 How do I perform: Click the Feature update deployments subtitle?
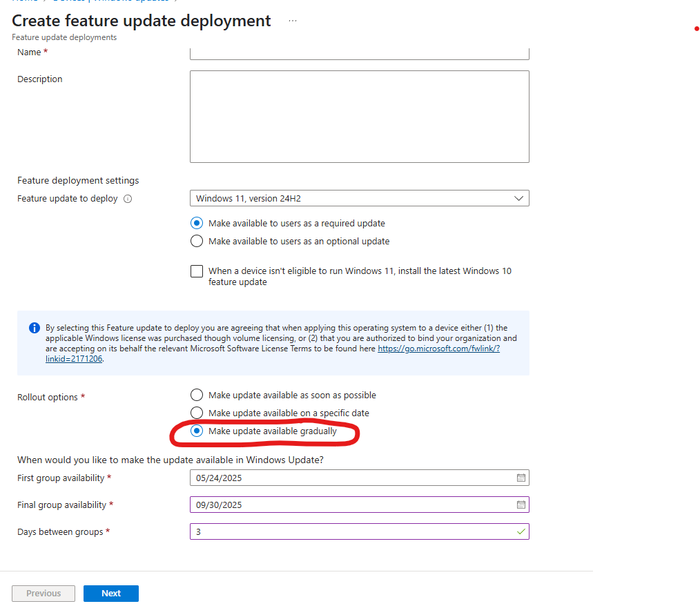point(64,37)
